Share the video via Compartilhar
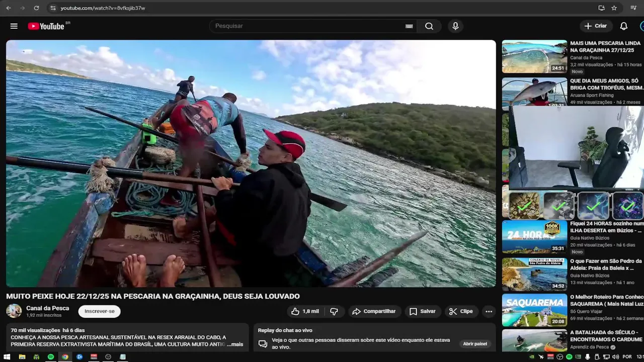 click(374, 311)
